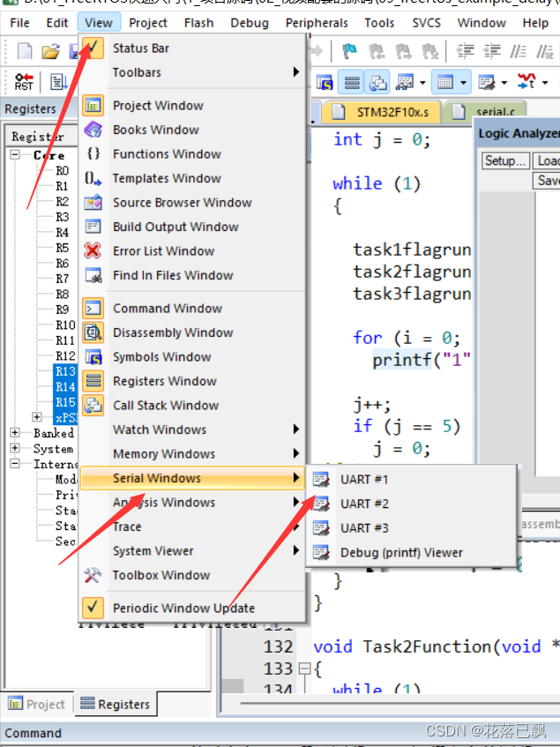This screenshot has width=560, height=747.
Task: Toggle Periodic Window Update checkmark
Action: tap(93, 608)
